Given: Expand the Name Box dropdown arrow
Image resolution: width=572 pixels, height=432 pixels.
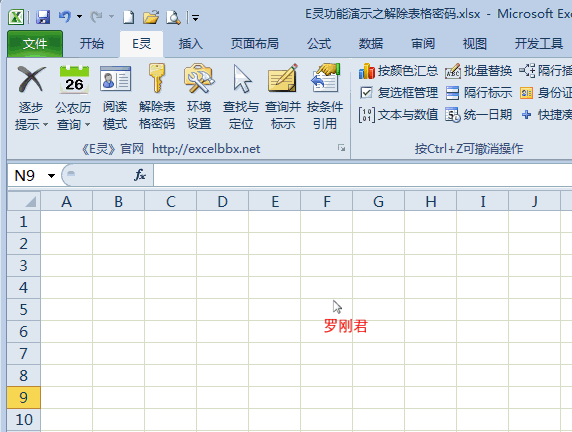Looking at the screenshot, I should pyautogui.click(x=51, y=176).
